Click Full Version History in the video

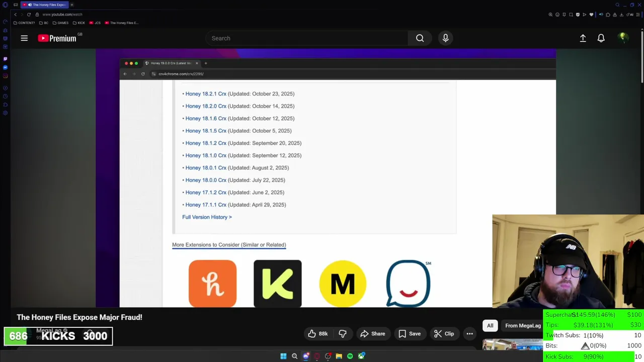coord(207,217)
